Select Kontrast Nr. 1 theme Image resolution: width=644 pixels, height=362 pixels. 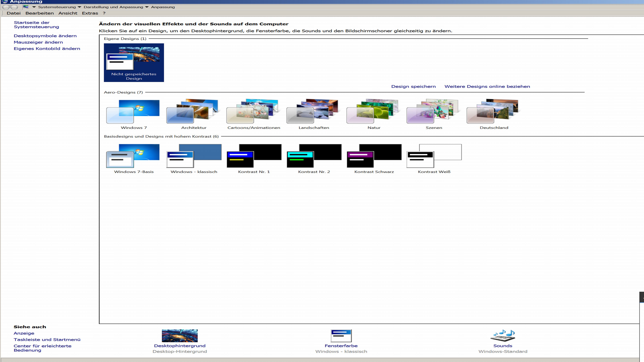[254, 156]
